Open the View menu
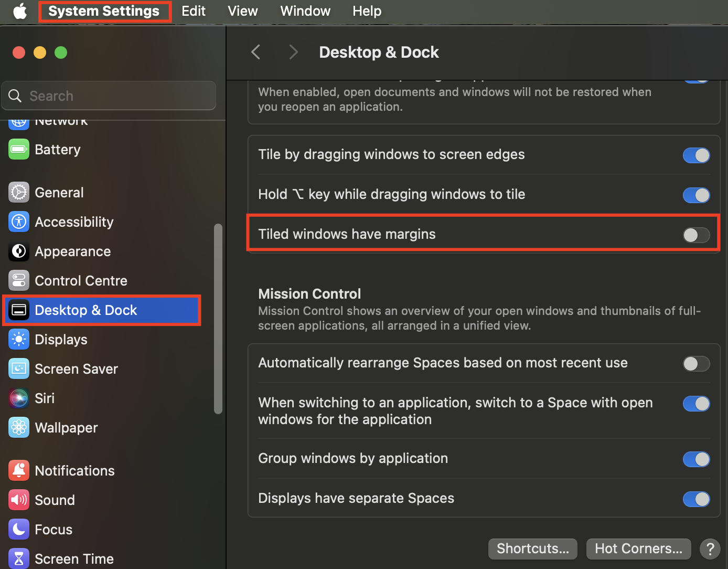 pyautogui.click(x=243, y=11)
